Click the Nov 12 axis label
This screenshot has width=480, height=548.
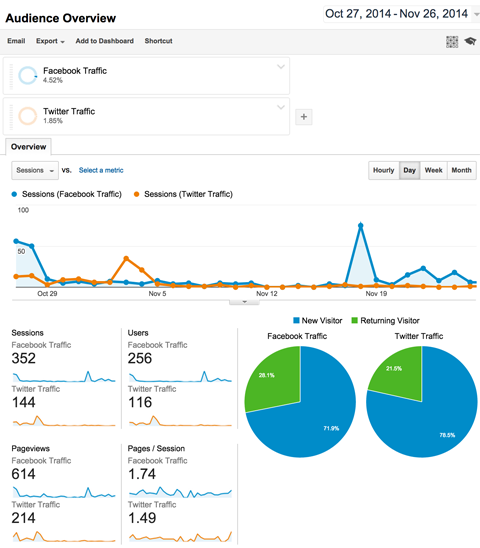click(x=267, y=294)
